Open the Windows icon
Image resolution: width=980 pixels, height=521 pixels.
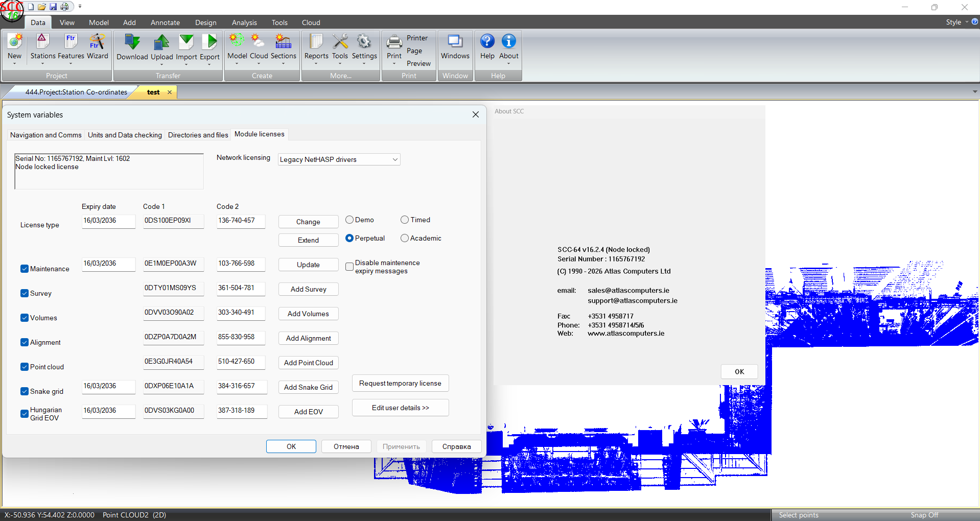point(455,41)
